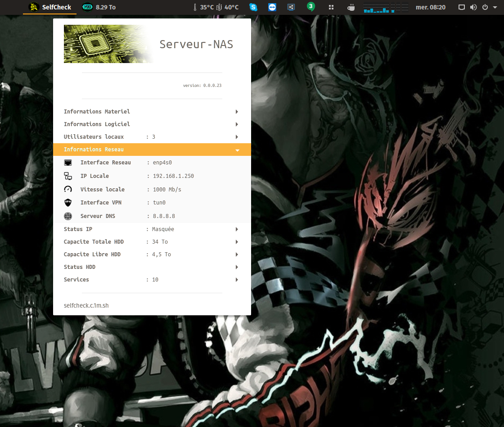This screenshot has width=504, height=427.
Task: Select Services menu entry
Action: pos(152,280)
